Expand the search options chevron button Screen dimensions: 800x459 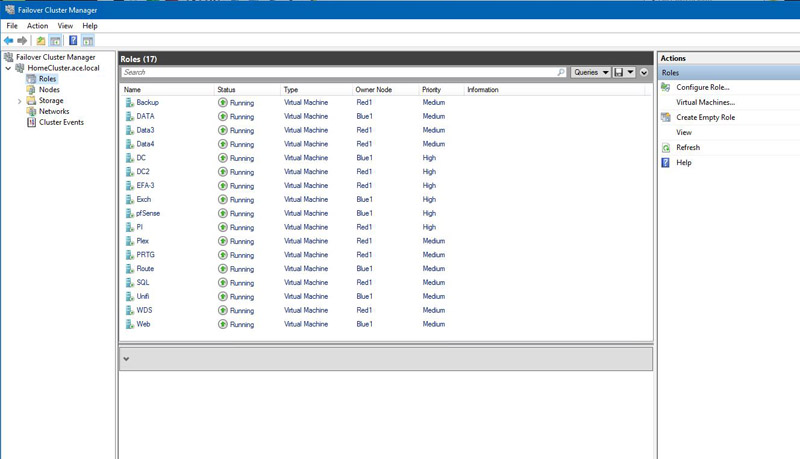644,72
